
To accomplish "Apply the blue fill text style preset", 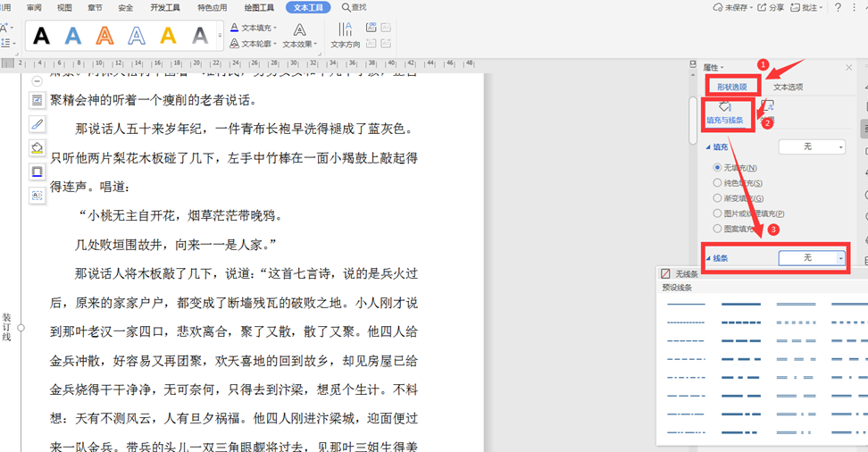I will (x=73, y=36).
